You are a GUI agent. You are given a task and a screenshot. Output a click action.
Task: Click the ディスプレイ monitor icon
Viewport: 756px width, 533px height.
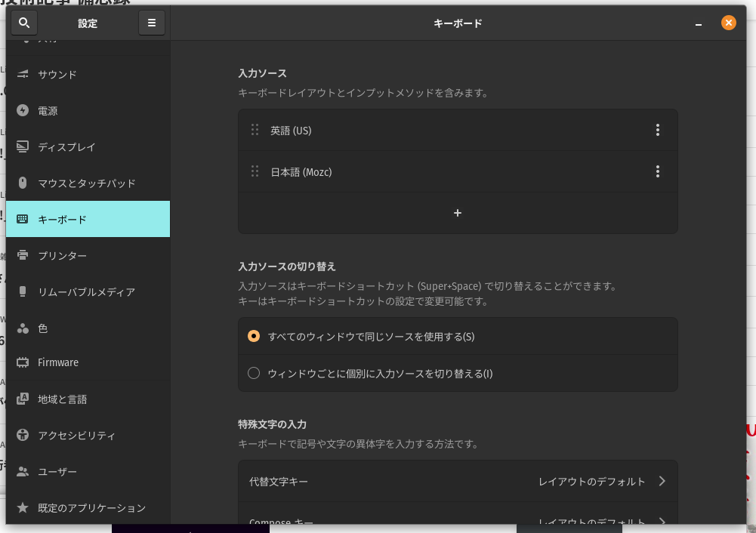point(23,147)
